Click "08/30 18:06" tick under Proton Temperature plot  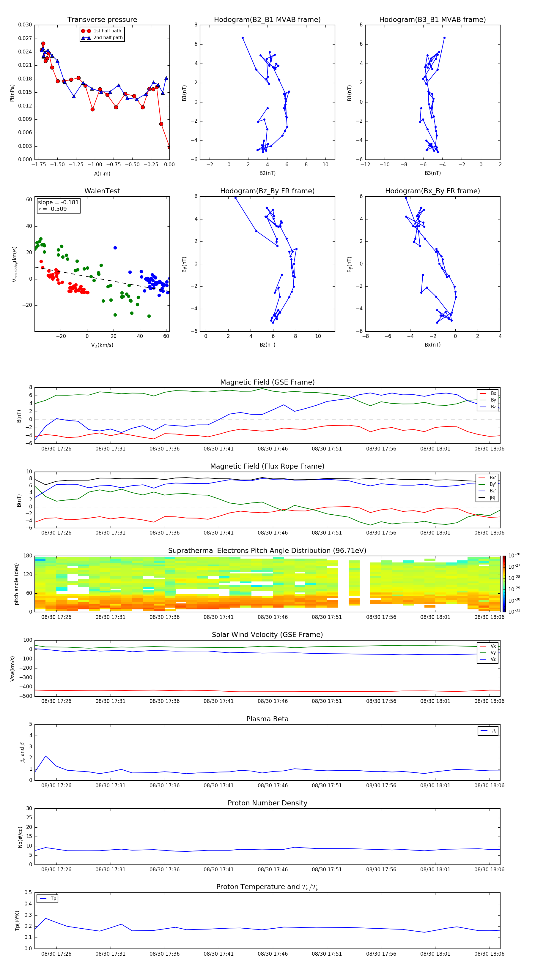pos(489,954)
